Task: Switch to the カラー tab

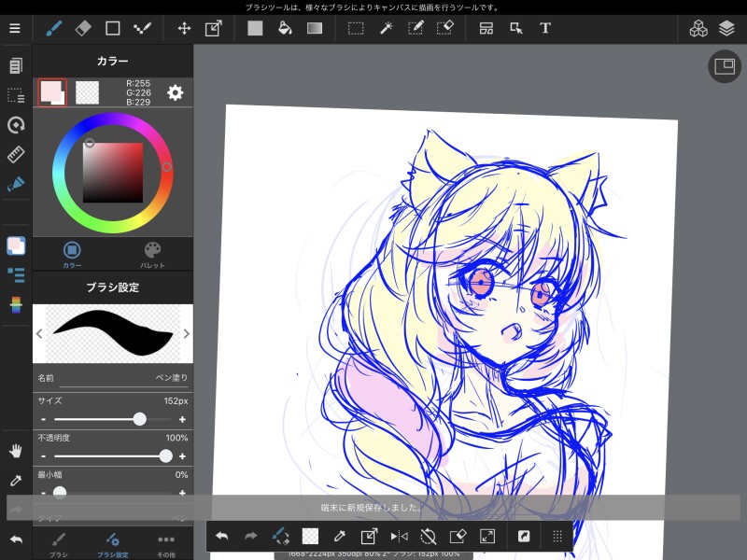Action: coord(72,255)
